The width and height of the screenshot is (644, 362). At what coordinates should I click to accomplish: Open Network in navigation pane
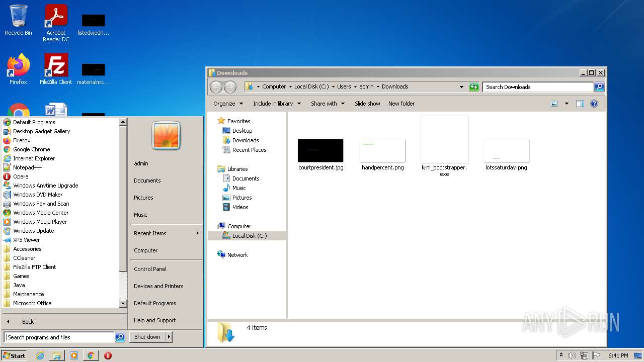coord(237,255)
